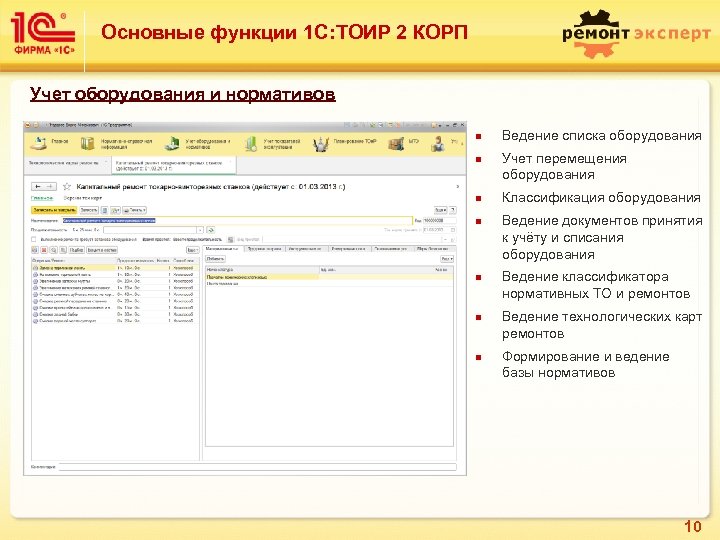The width and height of the screenshot is (720, 540).
Task: Select highlighted first row in Номенклатура table
Action: [x=329, y=277]
